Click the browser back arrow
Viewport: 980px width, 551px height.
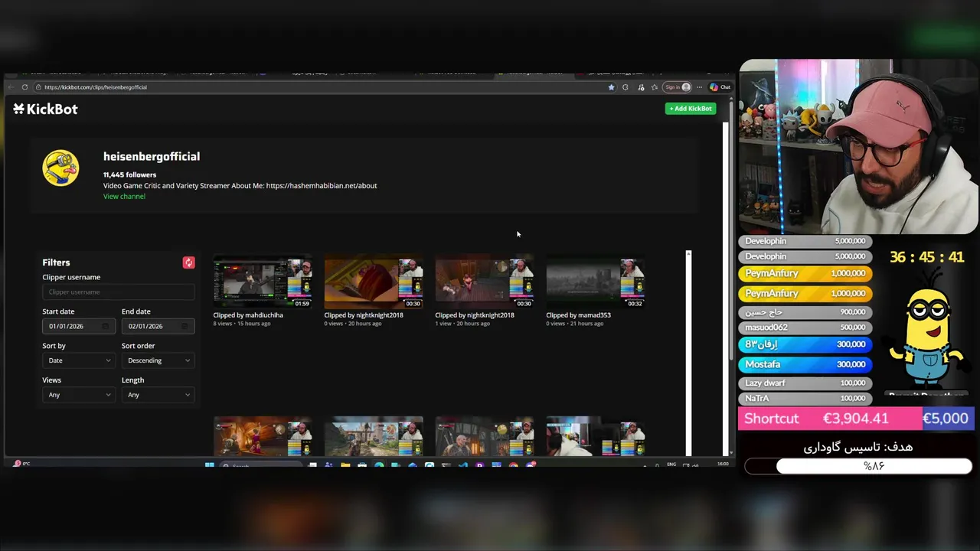[x=10, y=87]
